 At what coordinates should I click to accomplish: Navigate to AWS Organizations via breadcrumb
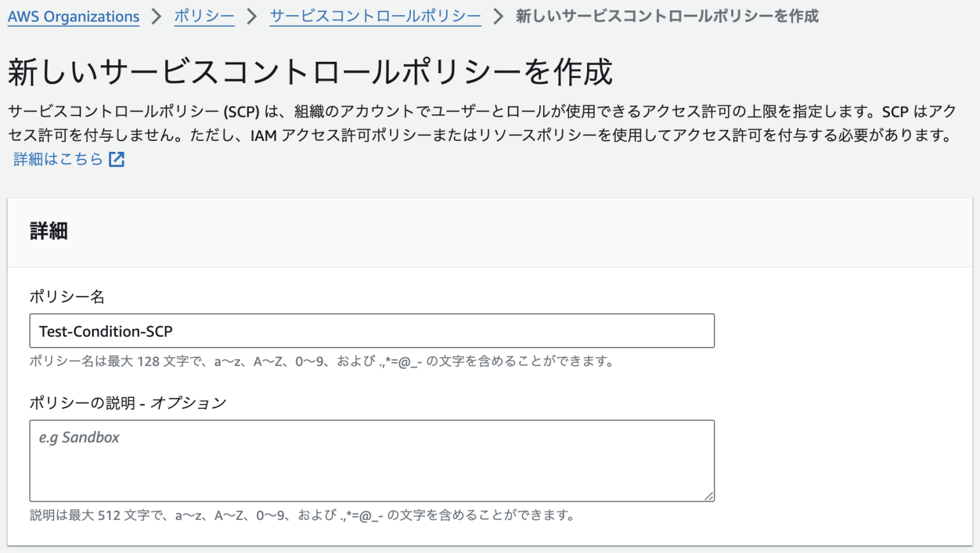tap(73, 17)
